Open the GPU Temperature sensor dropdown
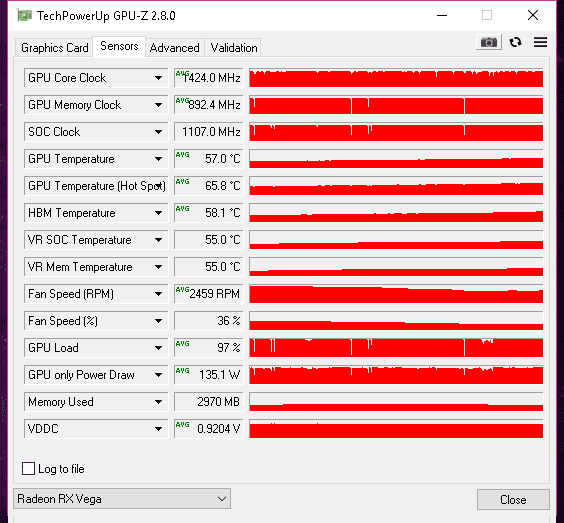 click(x=96, y=159)
